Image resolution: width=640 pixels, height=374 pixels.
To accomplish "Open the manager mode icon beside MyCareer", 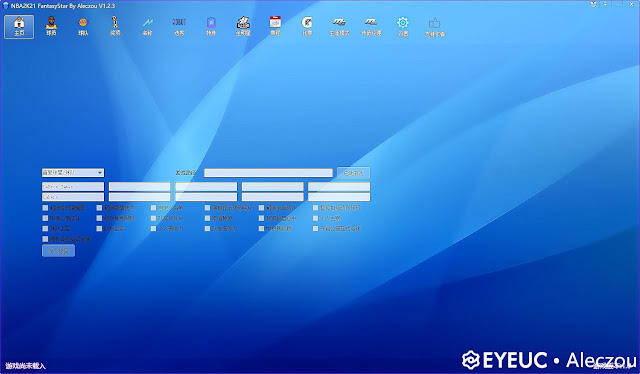I will click(x=371, y=27).
